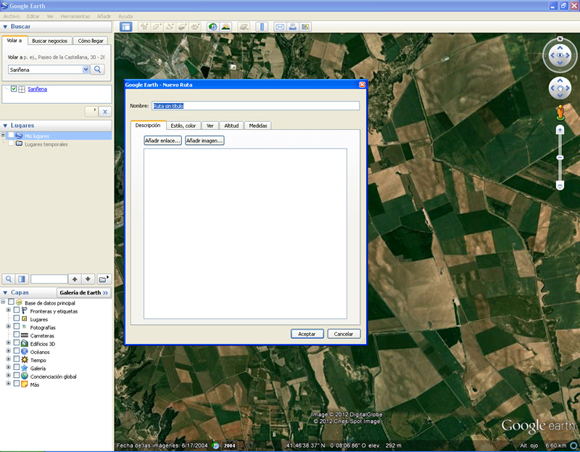
Task: Click the Street View pegman icon
Action: 560,112
